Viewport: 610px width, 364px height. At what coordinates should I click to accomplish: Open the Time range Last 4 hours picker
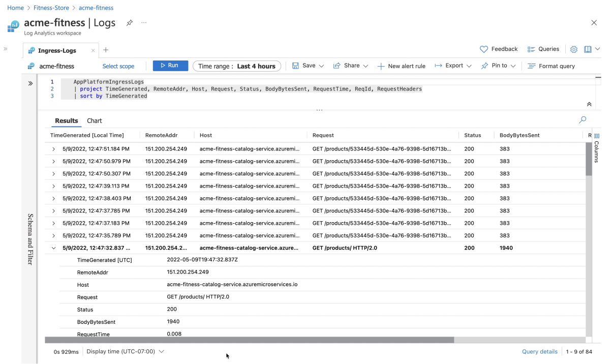[237, 66]
